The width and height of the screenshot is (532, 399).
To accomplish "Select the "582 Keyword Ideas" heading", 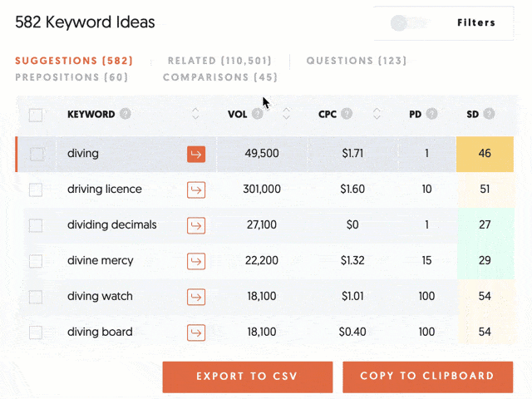I will pos(85,22).
